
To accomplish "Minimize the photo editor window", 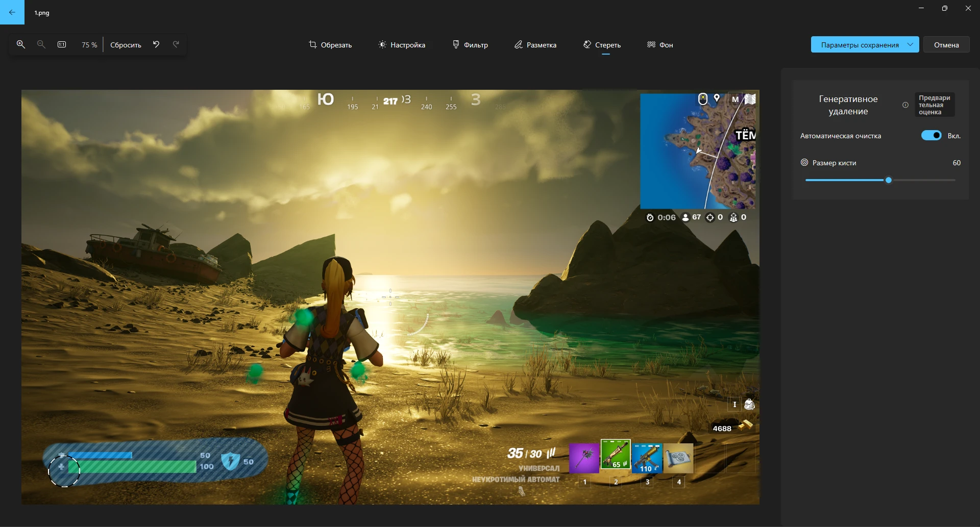I will (921, 8).
